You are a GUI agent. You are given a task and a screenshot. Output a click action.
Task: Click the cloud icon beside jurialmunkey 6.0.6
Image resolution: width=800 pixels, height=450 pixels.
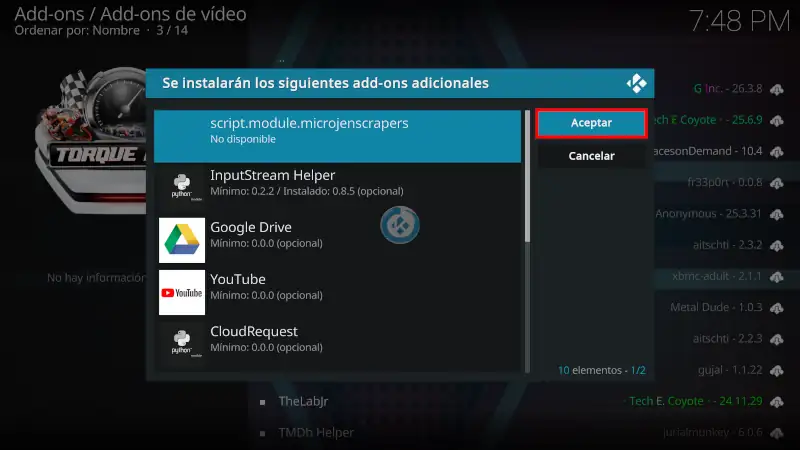(777, 433)
